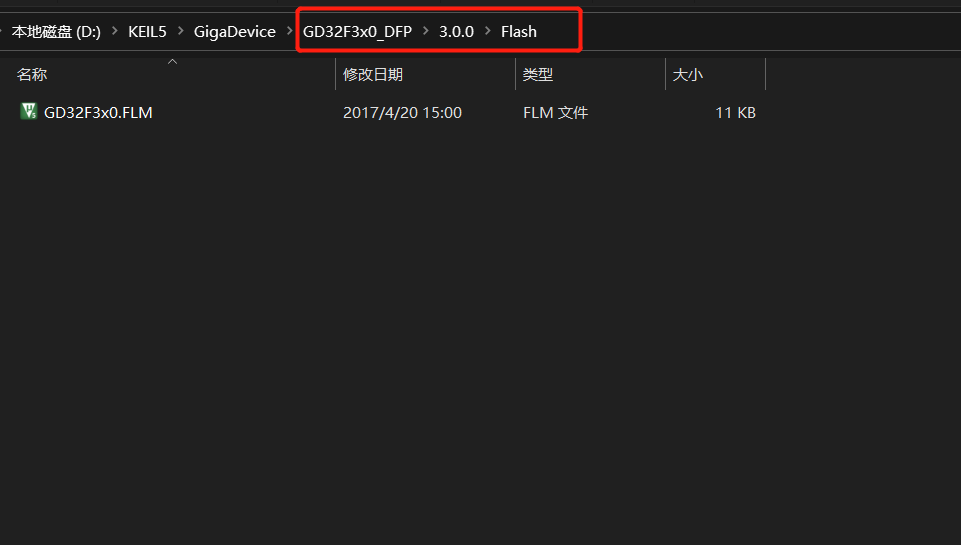This screenshot has width=961, height=545.
Task: Sort by the 名称 column header
Action: [x=32, y=75]
